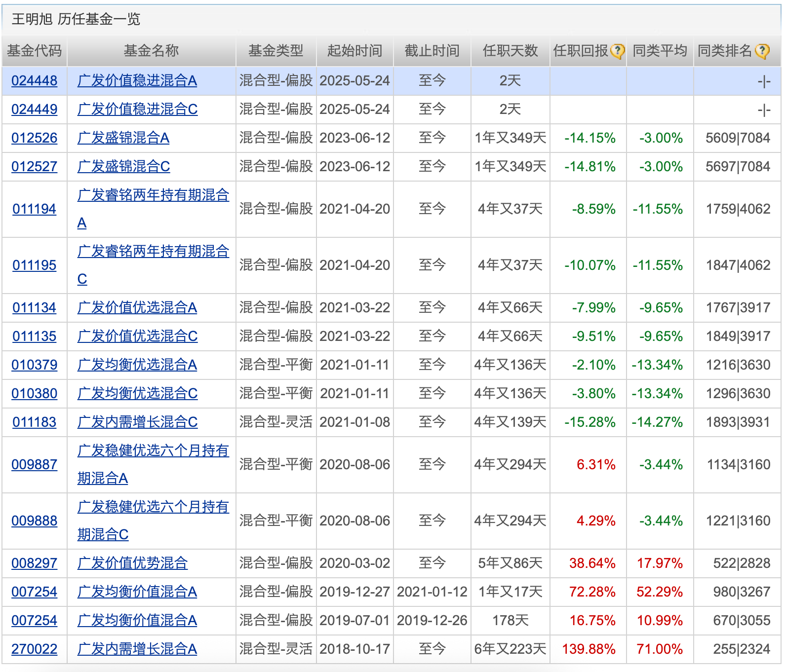The image size is (785, 672).
Task: Open fund code 010380
Action: coord(35,394)
